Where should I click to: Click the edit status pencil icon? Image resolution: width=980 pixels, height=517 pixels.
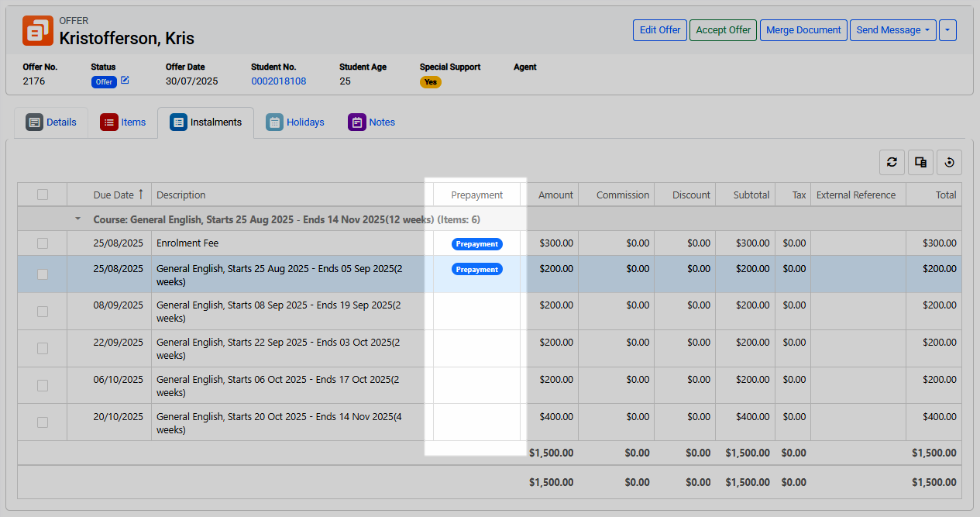126,81
